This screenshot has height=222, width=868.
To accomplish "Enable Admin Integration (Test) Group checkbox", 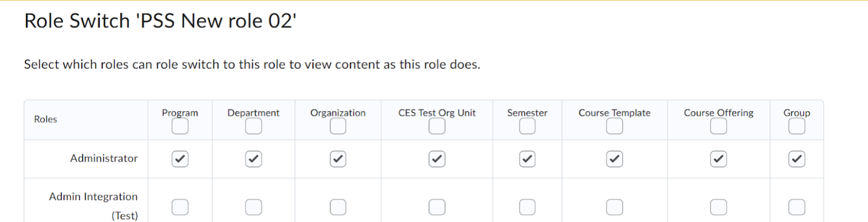I will (797, 207).
